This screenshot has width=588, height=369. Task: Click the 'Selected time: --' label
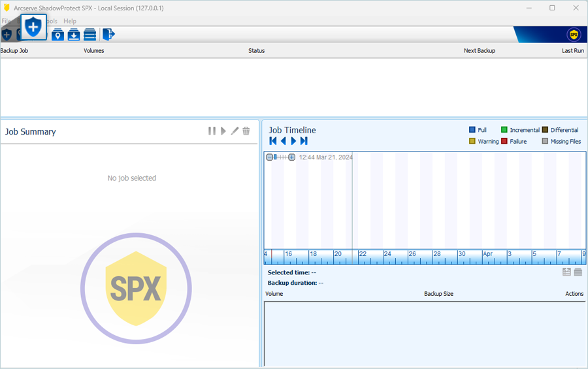coord(292,272)
